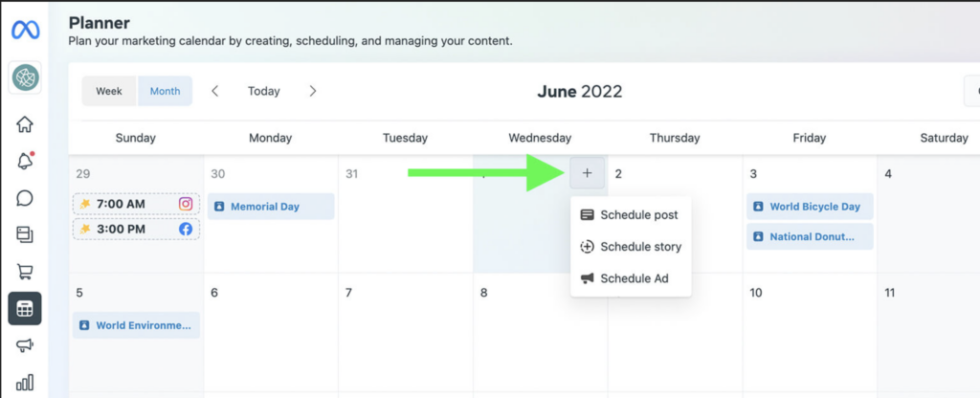The image size is (980, 398).
Task: Jump to Today in calendar
Action: click(x=264, y=91)
